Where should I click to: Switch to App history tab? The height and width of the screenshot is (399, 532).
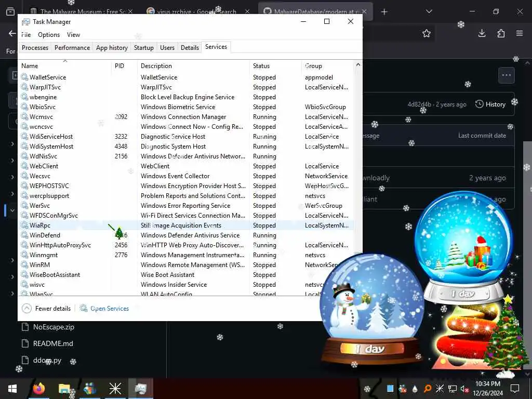112,47
